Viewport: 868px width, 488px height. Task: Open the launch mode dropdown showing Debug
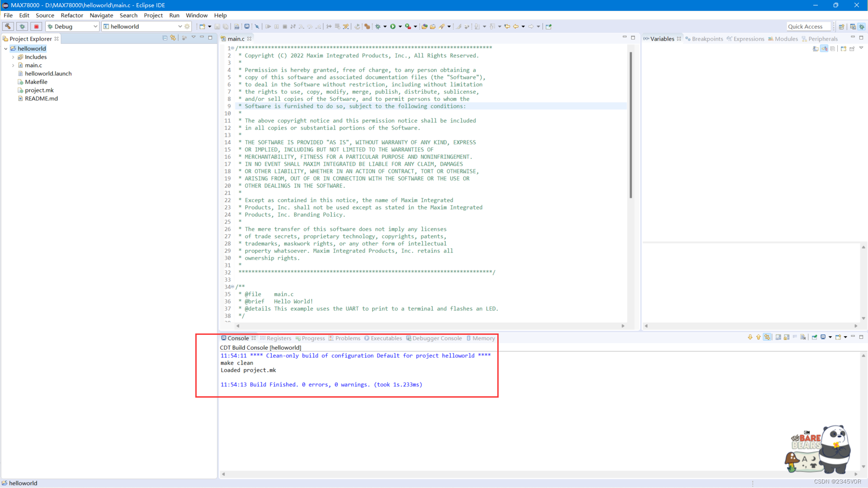click(x=72, y=26)
